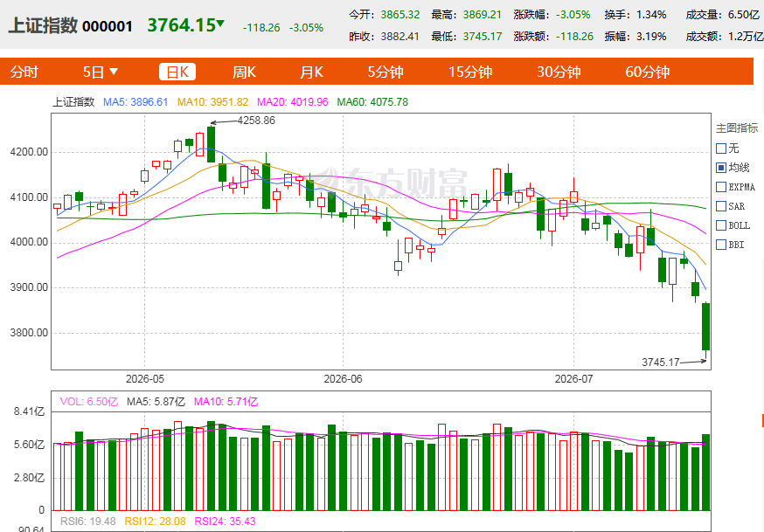Open the 5日 dropdown arrow
This screenshot has height=532, width=764.
(114, 72)
